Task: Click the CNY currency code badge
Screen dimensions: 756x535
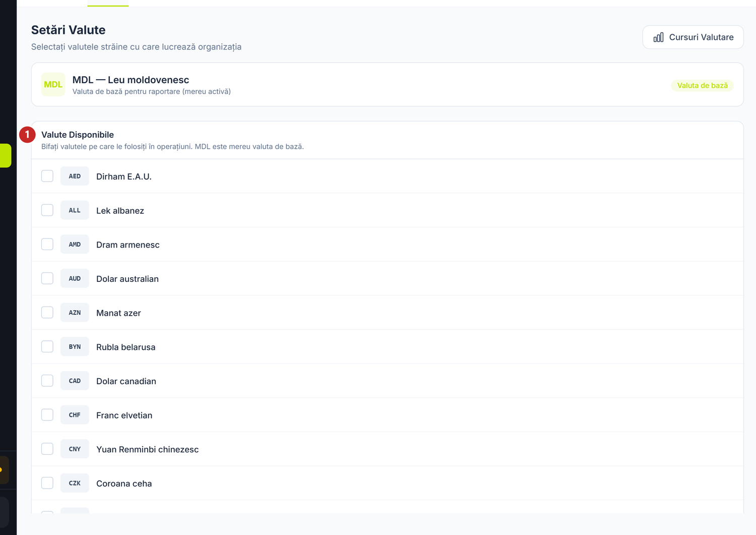Action: coord(75,449)
